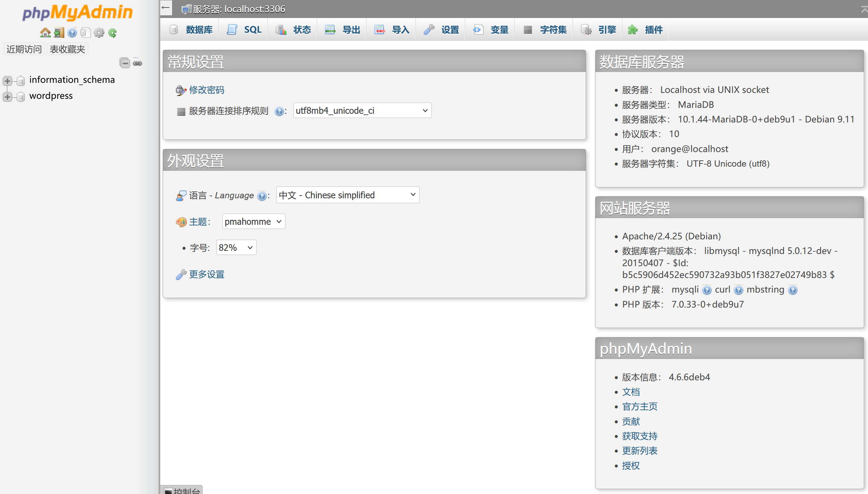Click the Home icon under the phpMyAdmin logo
Screen dimensions: 868x494
click(x=45, y=33)
